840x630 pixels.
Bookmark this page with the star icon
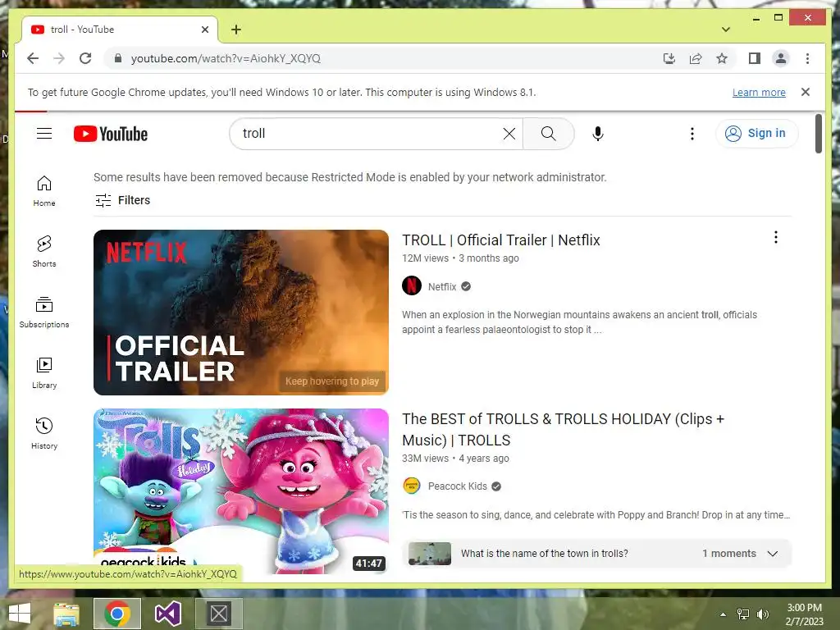click(x=722, y=58)
